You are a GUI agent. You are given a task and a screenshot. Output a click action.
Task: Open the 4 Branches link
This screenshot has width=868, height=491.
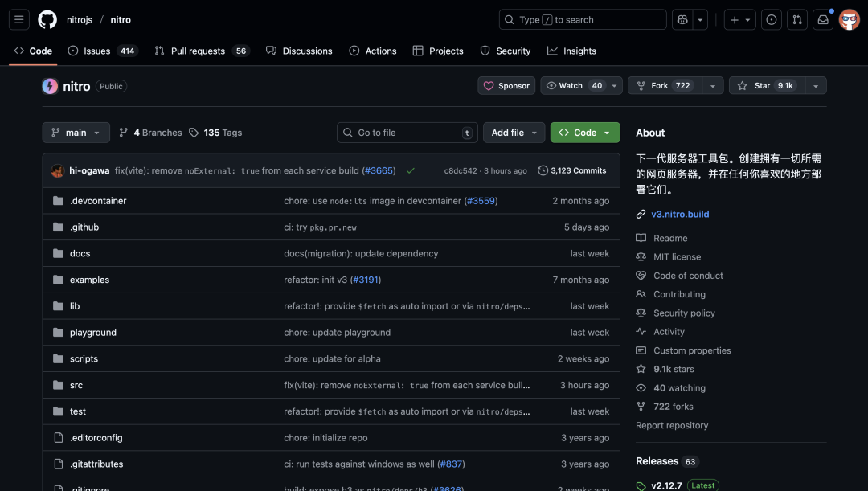(150, 133)
